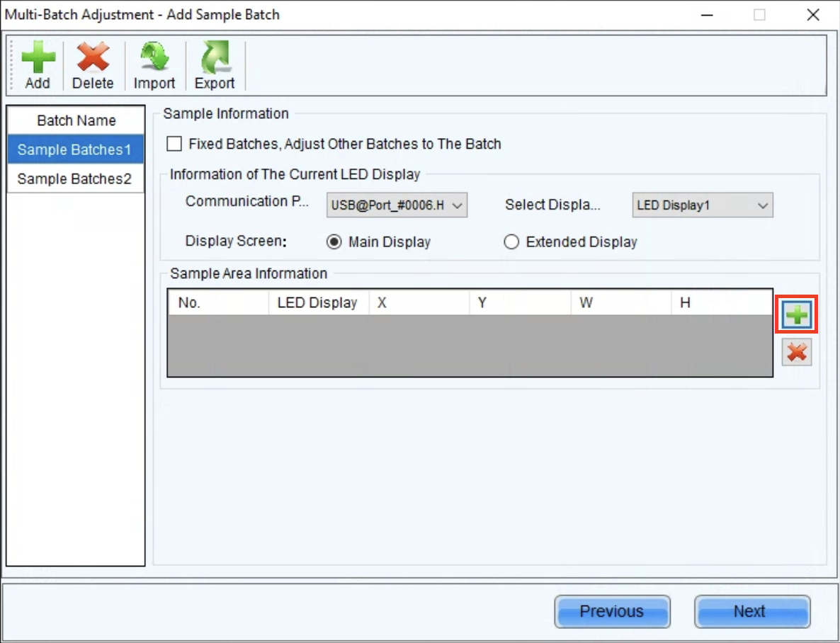Click the Previous button

point(611,611)
